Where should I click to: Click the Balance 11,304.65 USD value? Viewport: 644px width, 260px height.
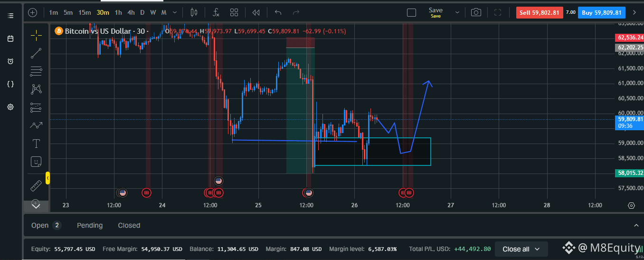238,249
